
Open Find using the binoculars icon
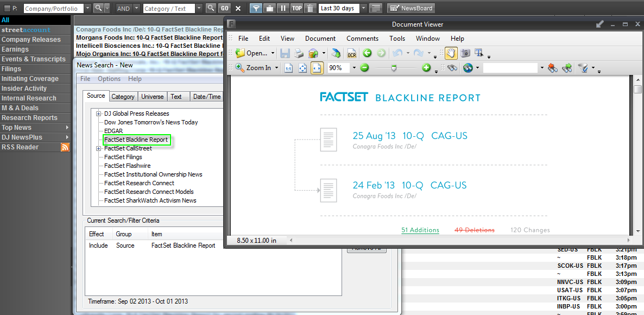coord(452,68)
